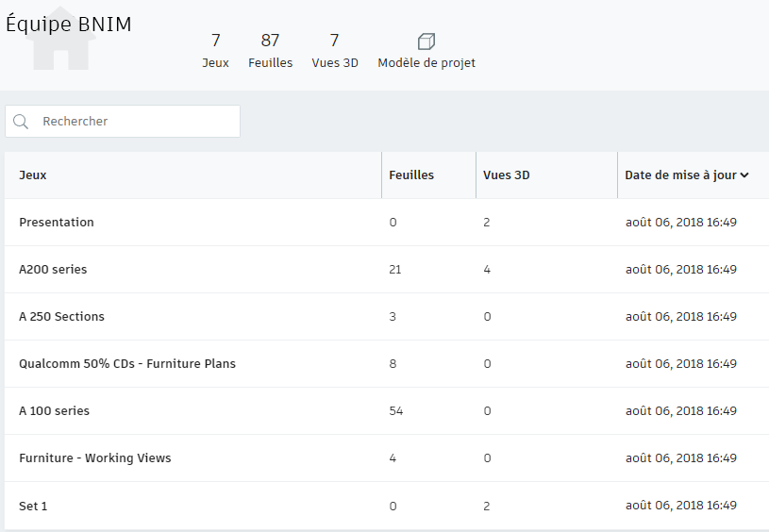Image resolution: width=769 pixels, height=532 pixels.
Task: Open the 7 Jeux summary tab
Action: click(x=215, y=51)
